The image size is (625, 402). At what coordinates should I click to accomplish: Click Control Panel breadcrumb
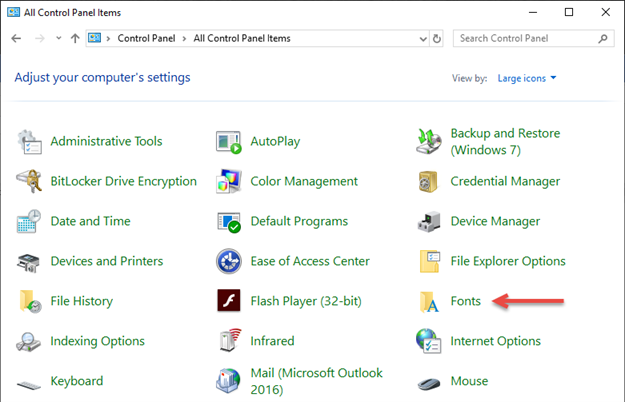[x=146, y=38]
